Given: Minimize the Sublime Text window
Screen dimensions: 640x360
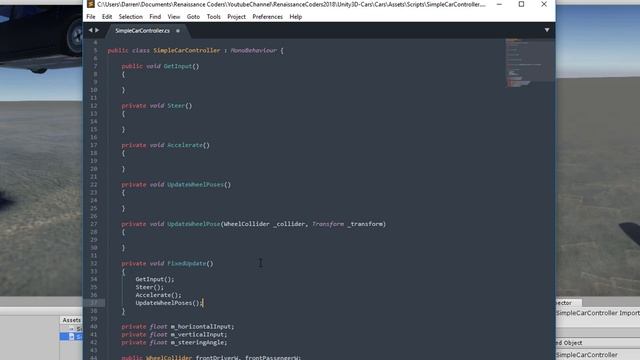Looking at the screenshot, I should pyautogui.click(x=499, y=4).
